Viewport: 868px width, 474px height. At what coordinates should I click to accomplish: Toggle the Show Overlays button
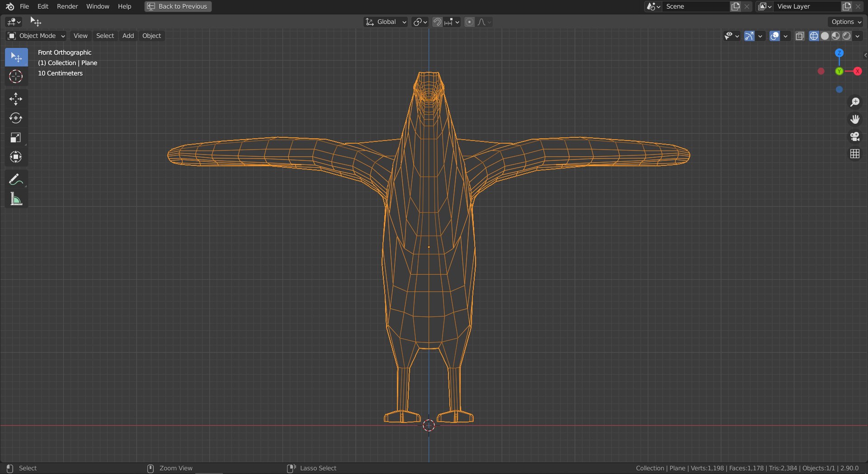coord(774,36)
